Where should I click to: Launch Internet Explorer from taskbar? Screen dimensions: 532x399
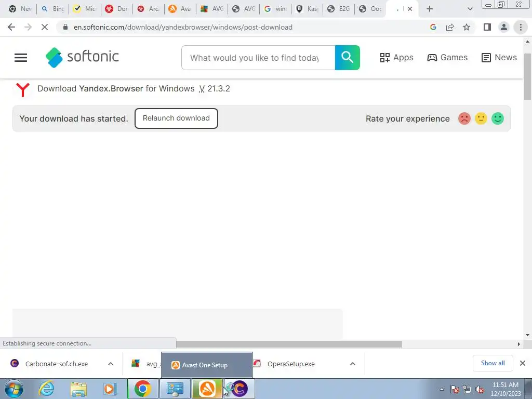pyautogui.click(x=46, y=389)
